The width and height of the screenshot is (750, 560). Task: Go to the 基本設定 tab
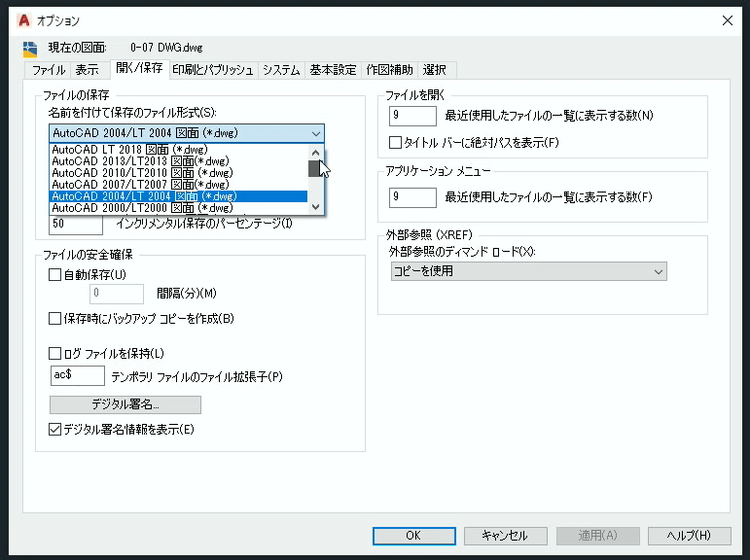pos(333,70)
